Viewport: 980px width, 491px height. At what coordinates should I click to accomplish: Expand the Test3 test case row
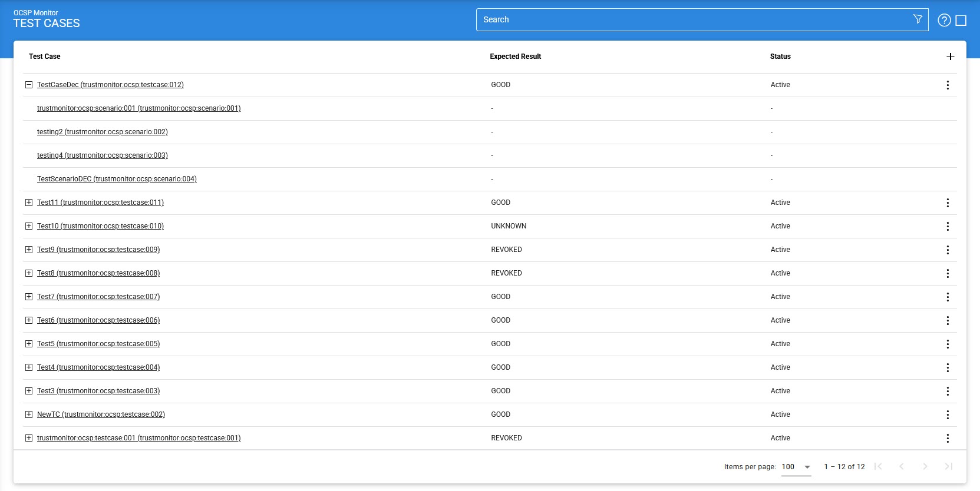click(x=29, y=391)
